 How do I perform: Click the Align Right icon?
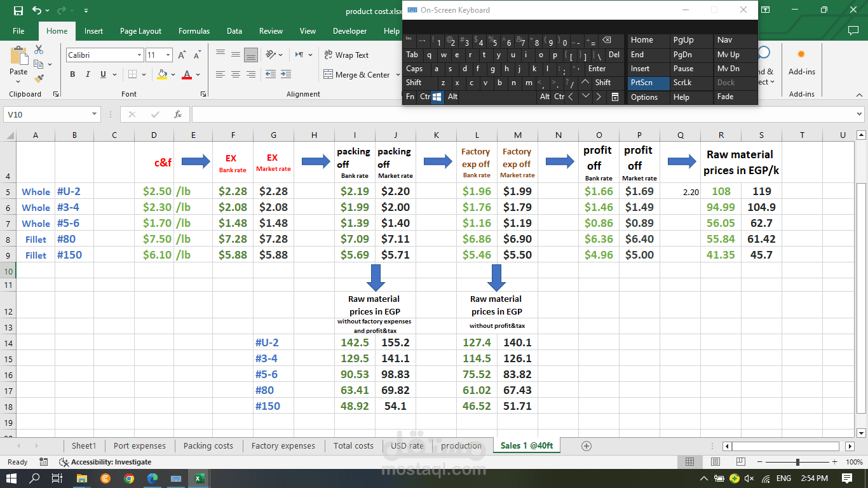tap(251, 74)
